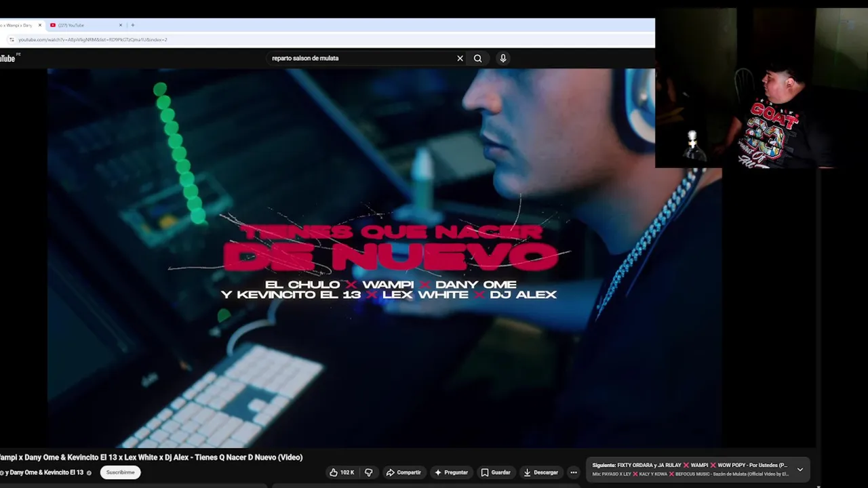The height and width of the screenshot is (488, 868).
Task: Close the '(227) YouTube' tab
Action: (x=121, y=25)
